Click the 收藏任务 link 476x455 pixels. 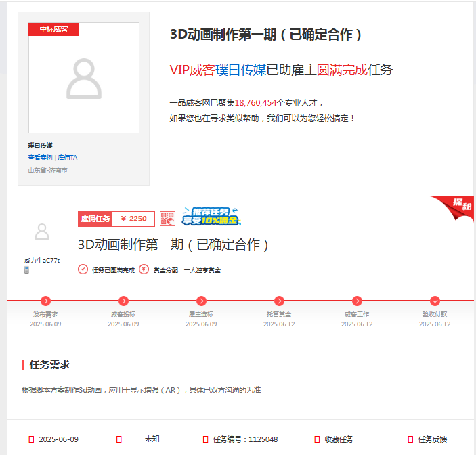(x=339, y=439)
